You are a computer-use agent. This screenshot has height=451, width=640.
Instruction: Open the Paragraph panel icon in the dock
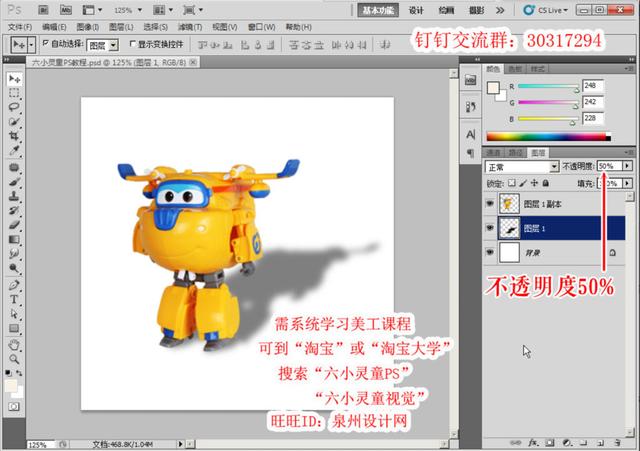pyautogui.click(x=471, y=153)
